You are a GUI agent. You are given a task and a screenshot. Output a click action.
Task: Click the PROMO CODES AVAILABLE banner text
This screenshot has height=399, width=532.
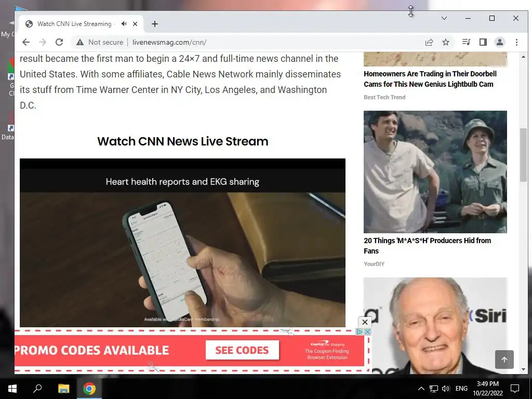click(x=91, y=350)
